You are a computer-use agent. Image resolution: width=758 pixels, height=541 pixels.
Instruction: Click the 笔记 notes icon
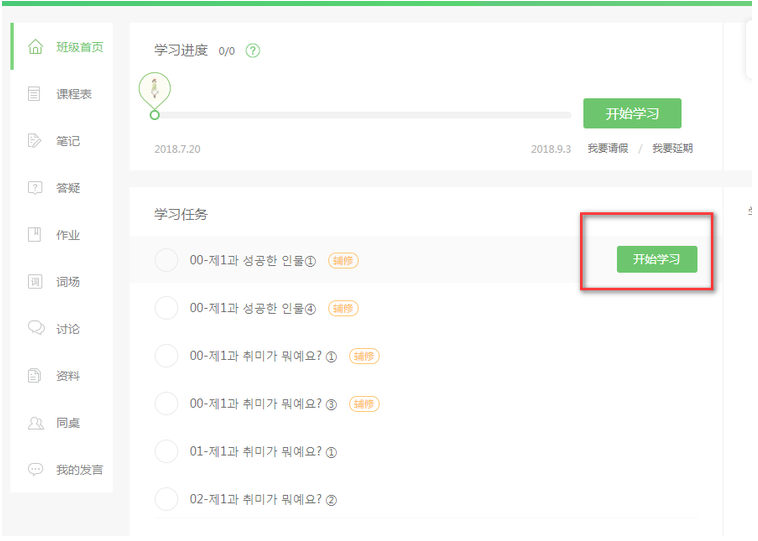click(35, 141)
